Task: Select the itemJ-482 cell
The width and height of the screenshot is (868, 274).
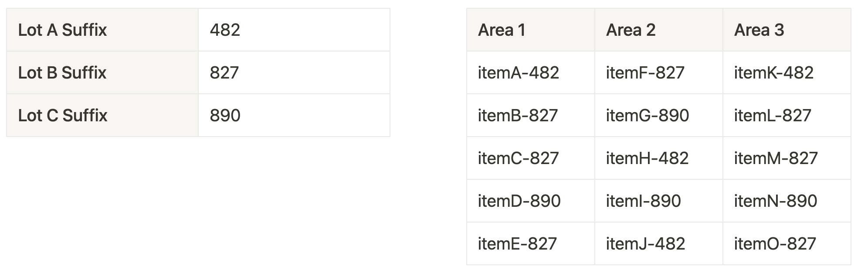Action: pos(659,243)
